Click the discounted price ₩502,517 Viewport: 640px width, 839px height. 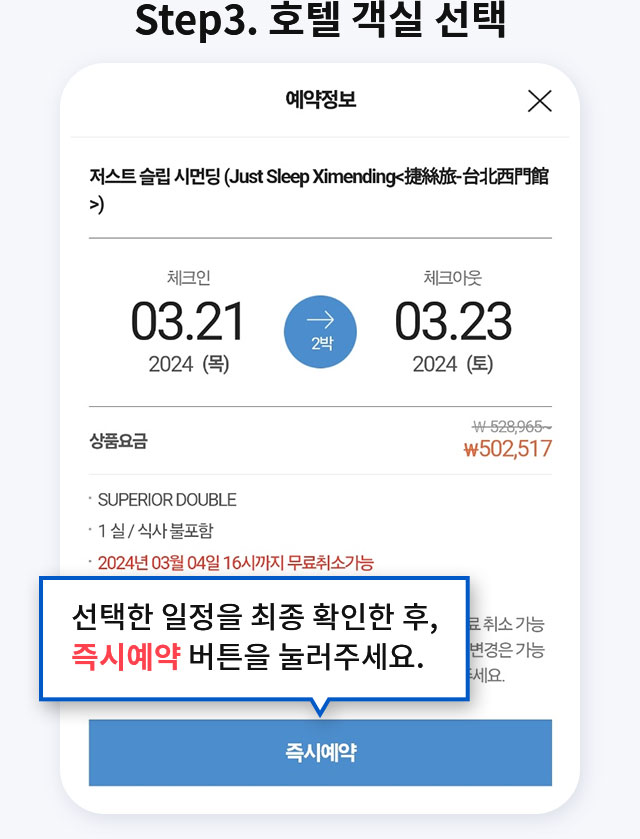507,448
